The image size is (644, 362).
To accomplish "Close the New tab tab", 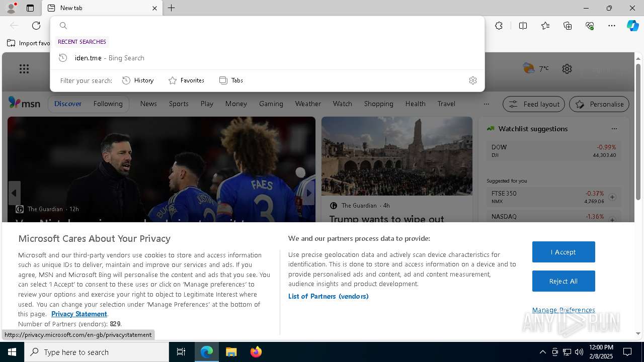I will tap(154, 8).
